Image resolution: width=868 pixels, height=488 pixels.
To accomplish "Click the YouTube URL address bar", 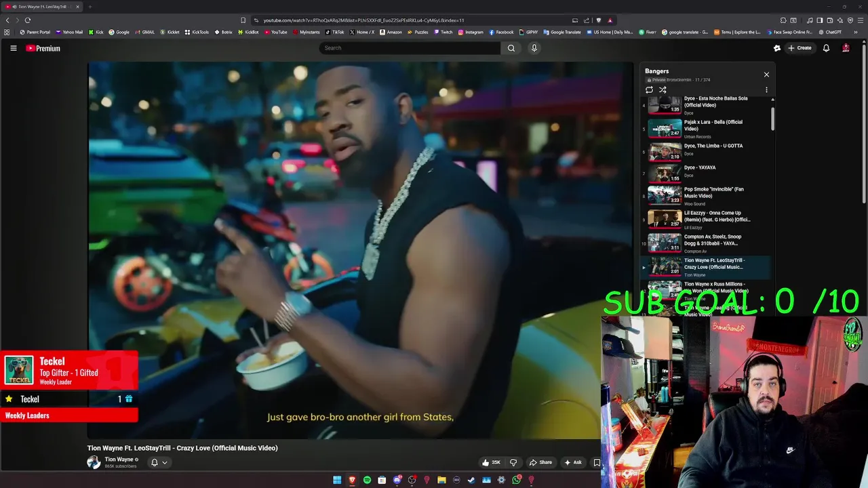I will tap(414, 20).
